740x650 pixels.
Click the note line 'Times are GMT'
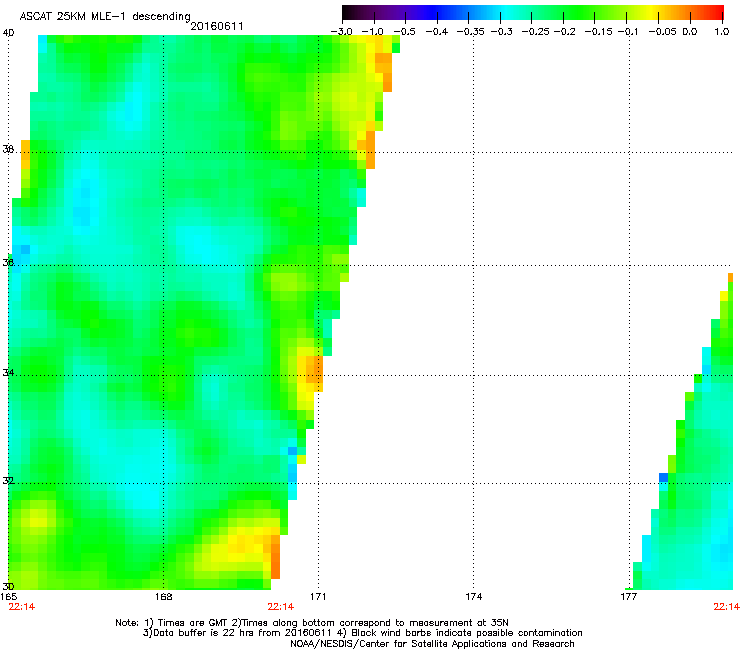tap(312, 623)
